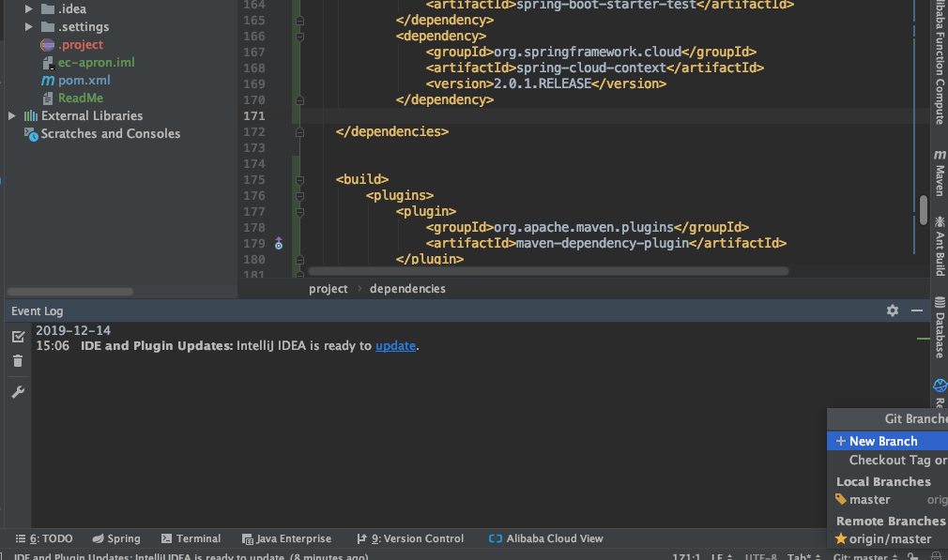Click the gutter marker on line 179
Screen dimensions: 948x560
coord(278,243)
